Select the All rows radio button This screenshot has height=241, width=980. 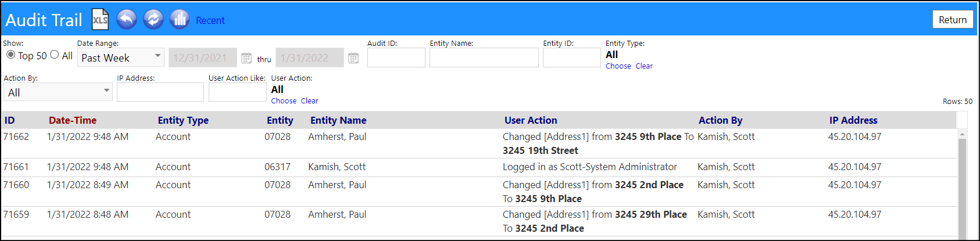click(x=55, y=55)
